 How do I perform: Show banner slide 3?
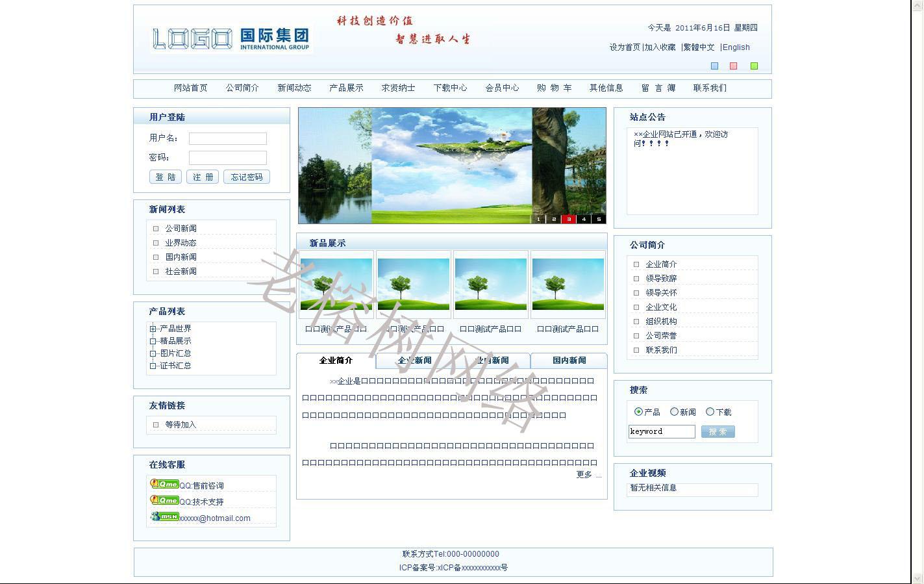pyautogui.click(x=569, y=219)
